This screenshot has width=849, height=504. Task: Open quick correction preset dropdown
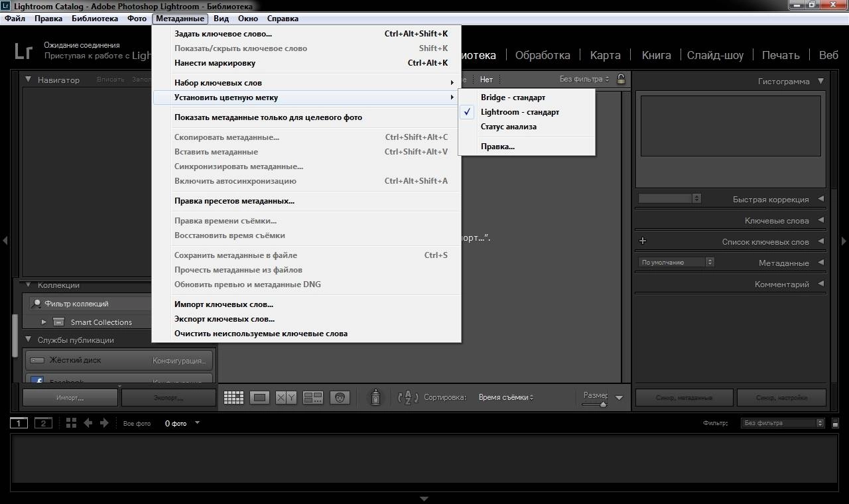[669, 198]
